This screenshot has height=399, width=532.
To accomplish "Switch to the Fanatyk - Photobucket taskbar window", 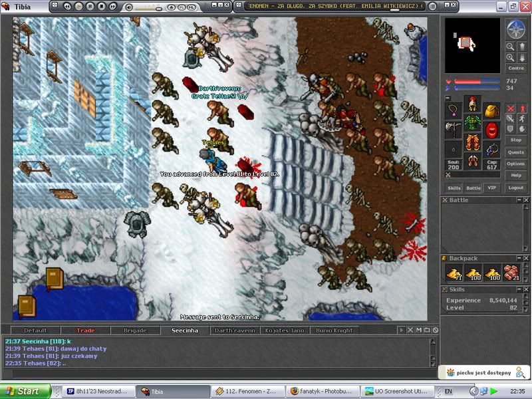I will click(x=321, y=391).
